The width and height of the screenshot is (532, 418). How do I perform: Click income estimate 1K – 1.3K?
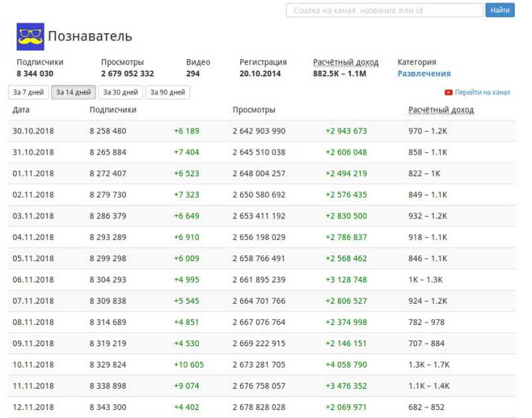pos(426,280)
